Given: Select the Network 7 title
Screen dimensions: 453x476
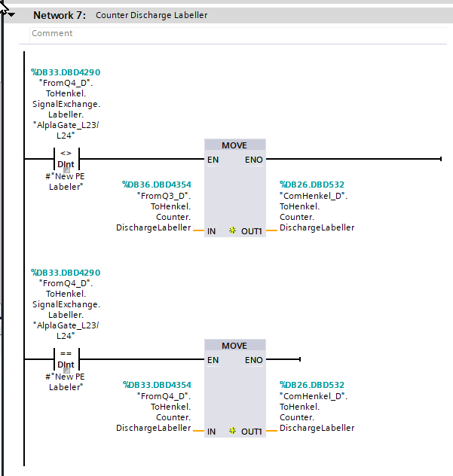Looking at the screenshot, I should pos(60,15).
